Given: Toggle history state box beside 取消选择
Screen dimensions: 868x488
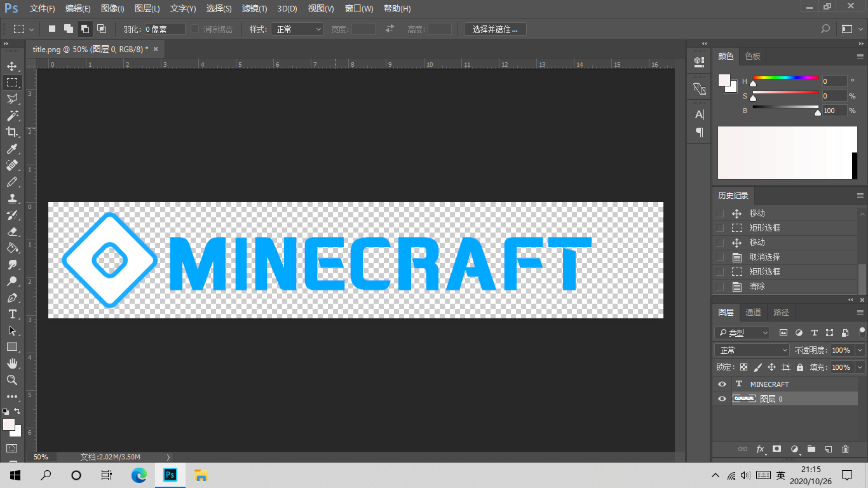Looking at the screenshot, I should 720,257.
